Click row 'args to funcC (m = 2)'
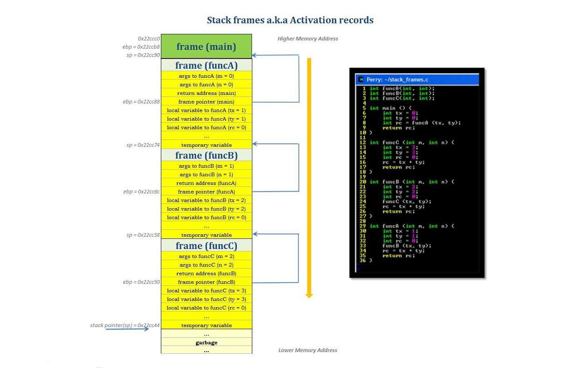The height and width of the screenshot is (368, 588). point(206,256)
